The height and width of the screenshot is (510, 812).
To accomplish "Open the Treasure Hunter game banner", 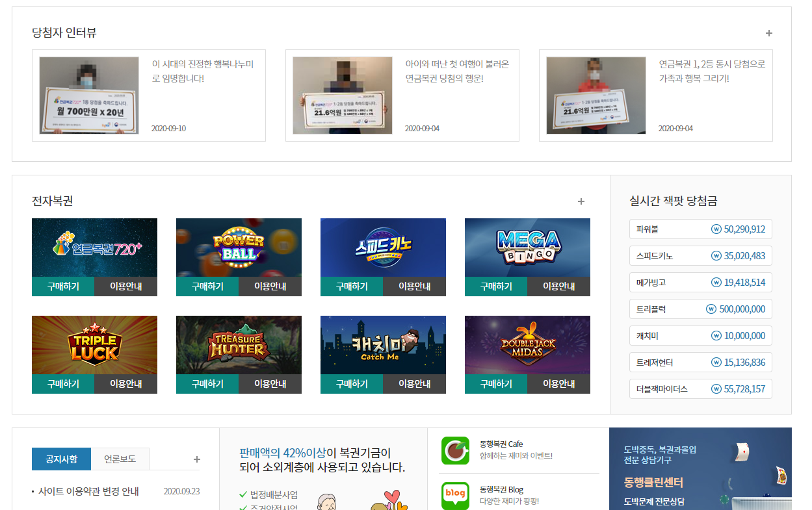I will (x=239, y=345).
